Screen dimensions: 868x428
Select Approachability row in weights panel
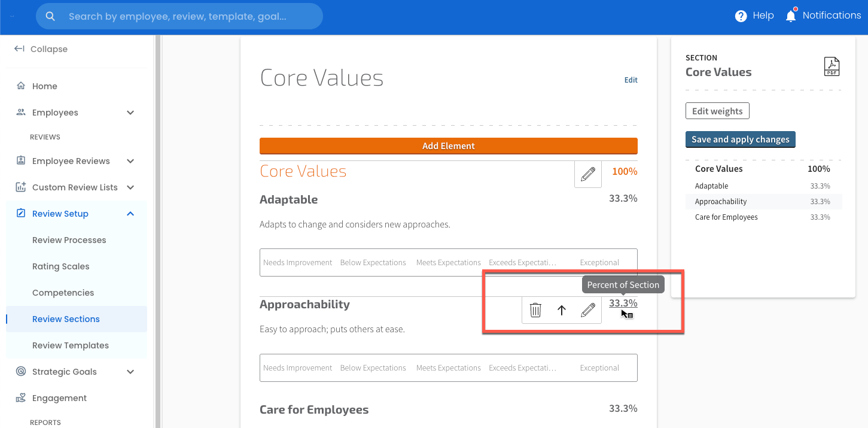pos(763,202)
